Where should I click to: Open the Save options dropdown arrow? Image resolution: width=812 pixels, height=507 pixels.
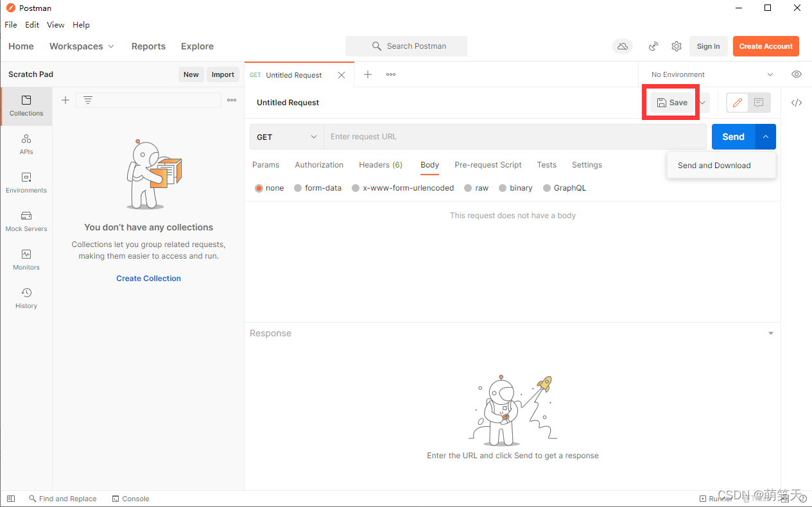703,103
